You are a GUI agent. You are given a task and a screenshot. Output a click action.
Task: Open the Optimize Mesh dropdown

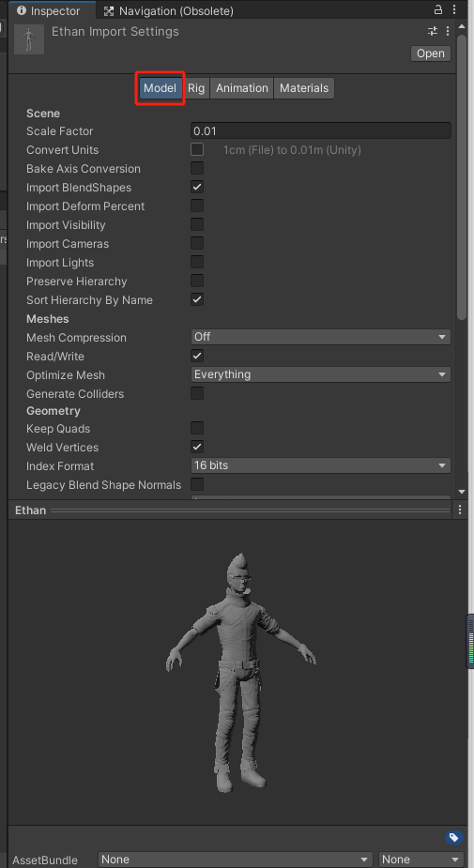[x=321, y=374]
